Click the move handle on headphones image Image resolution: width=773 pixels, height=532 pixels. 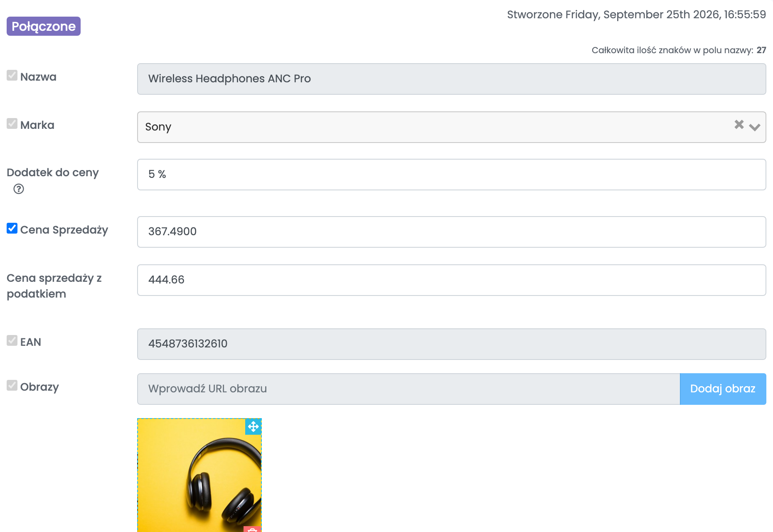253,426
